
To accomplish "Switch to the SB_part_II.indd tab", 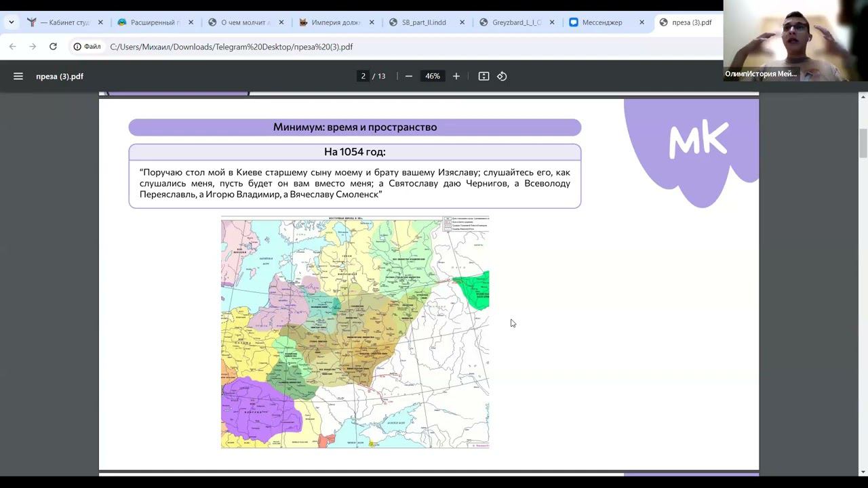I will click(427, 22).
